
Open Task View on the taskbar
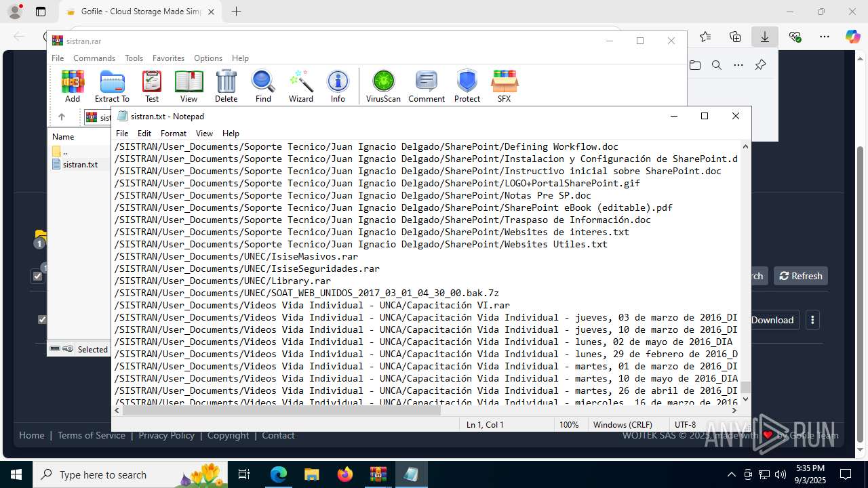click(245, 474)
